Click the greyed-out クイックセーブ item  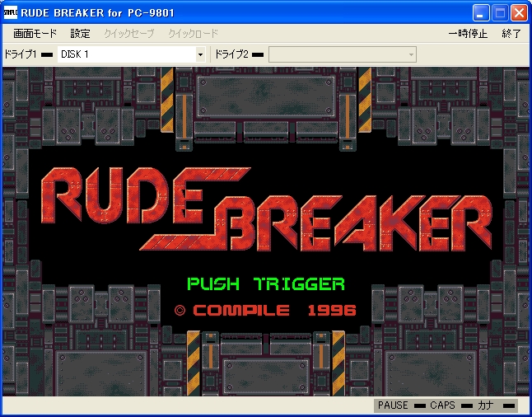point(129,34)
